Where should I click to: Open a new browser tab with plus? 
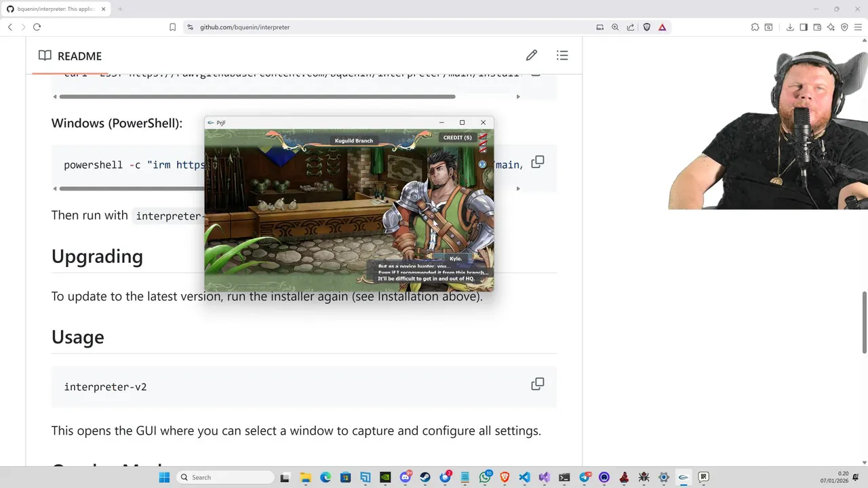(x=120, y=9)
